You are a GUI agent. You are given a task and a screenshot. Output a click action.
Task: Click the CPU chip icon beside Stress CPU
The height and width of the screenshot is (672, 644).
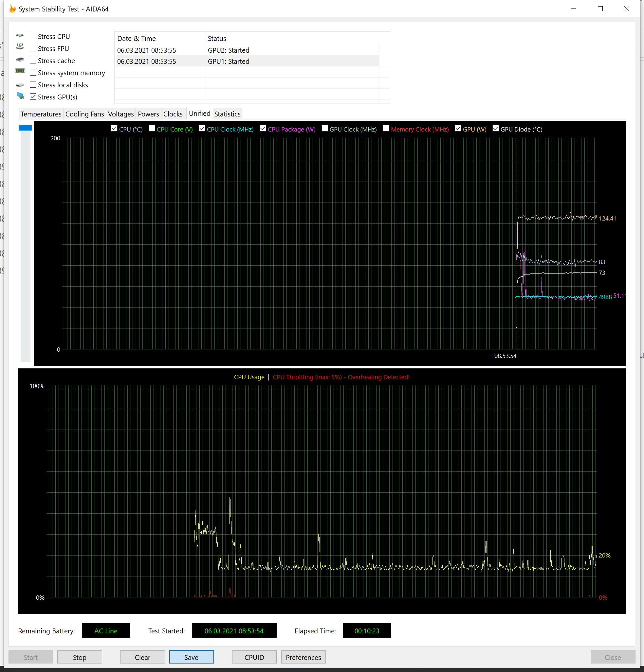click(x=20, y=36)
